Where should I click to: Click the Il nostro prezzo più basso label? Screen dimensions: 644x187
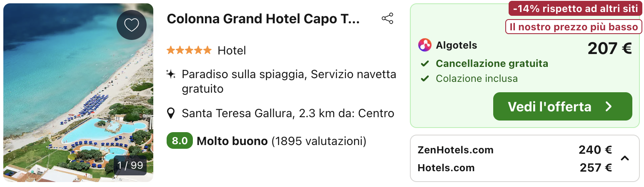pos(574,27)
